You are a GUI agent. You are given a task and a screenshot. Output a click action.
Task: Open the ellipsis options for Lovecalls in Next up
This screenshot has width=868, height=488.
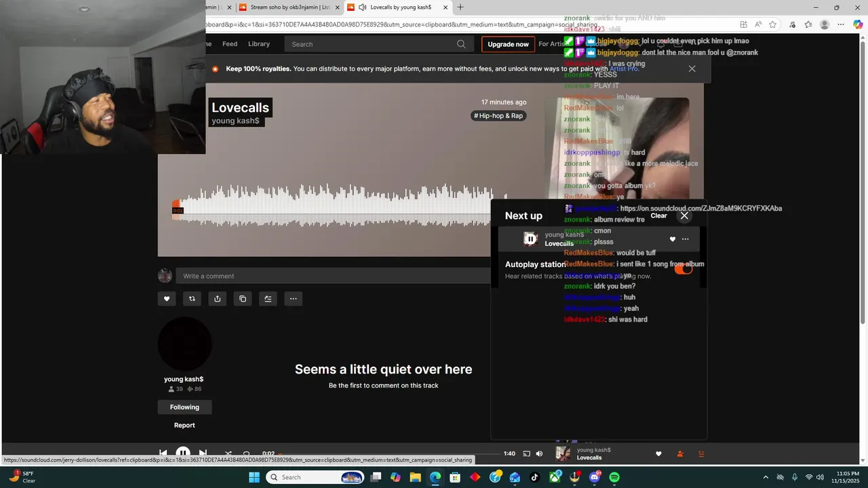coord(686,239)
